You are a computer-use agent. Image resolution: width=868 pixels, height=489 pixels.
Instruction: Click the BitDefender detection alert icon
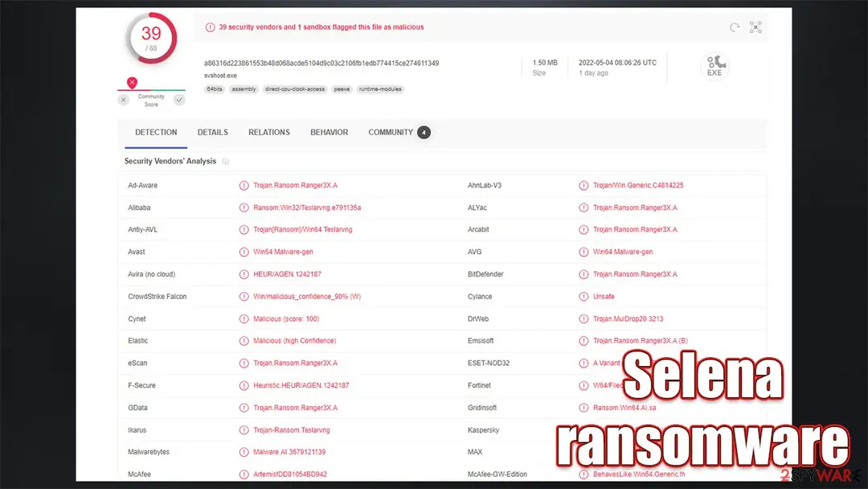(583, 274)
